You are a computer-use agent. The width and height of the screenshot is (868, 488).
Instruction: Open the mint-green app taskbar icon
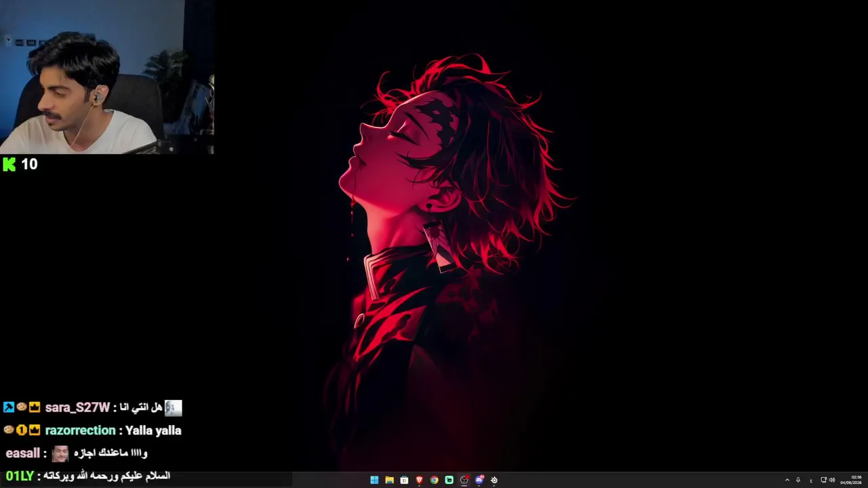(x=449, y=480)
